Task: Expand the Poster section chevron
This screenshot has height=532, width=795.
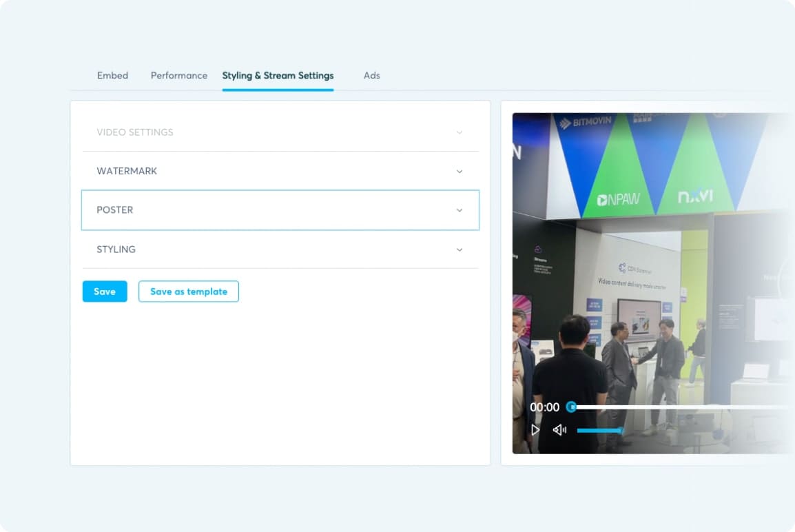Action: [460, 210]
